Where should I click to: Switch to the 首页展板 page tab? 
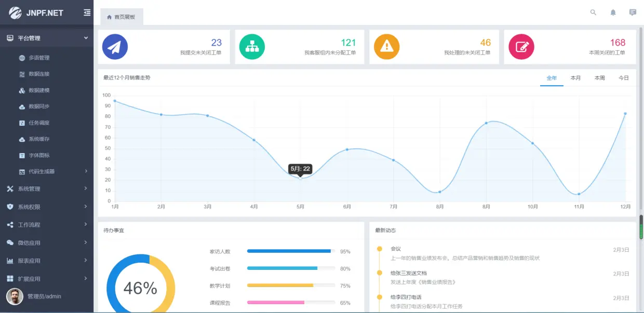pos(122,17)
